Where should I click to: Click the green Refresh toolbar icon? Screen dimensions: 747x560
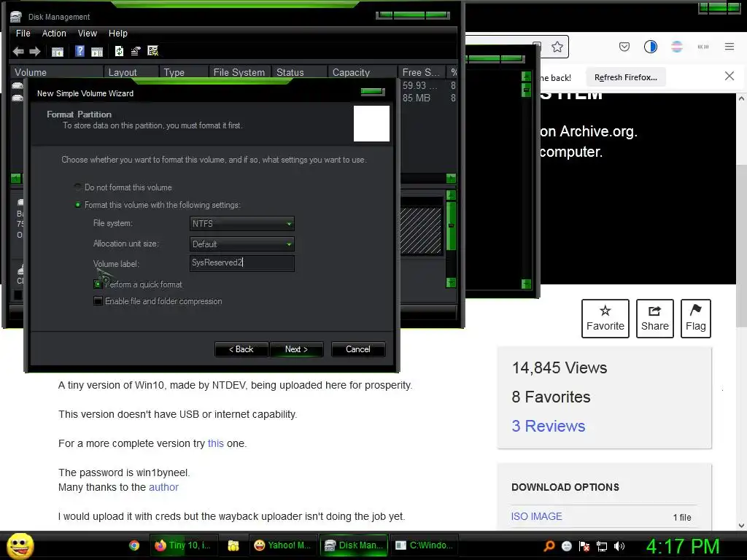click(x=119, y=51)
